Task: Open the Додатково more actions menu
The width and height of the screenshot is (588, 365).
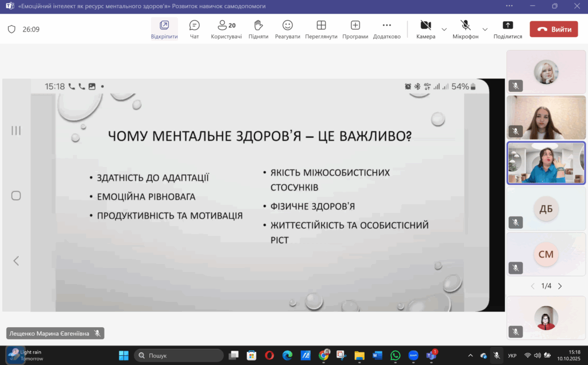Action: coord(386,29)
